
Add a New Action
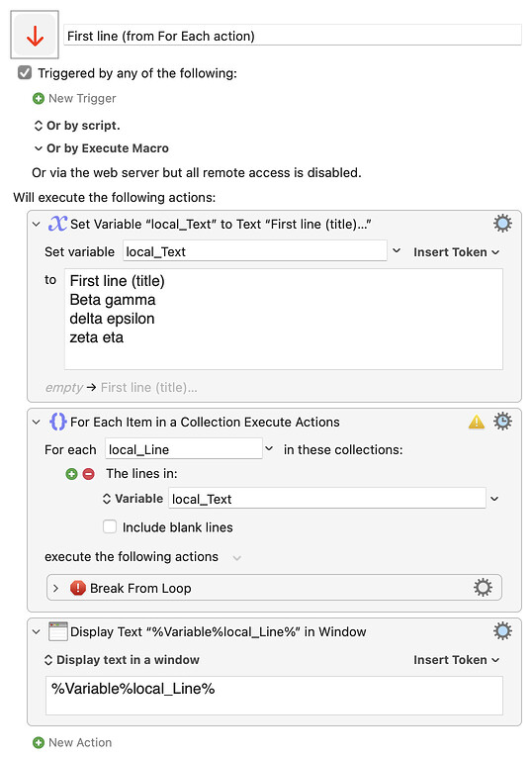tap(80, 742)
